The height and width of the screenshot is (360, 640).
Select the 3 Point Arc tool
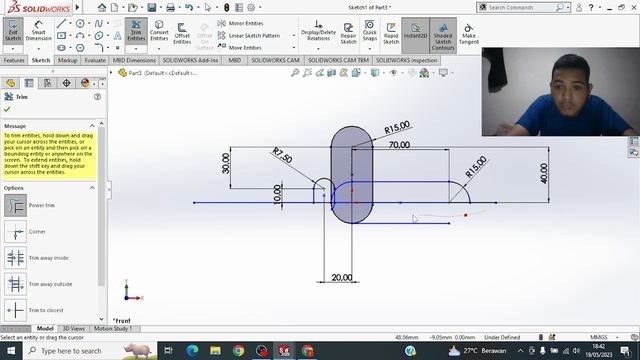point(80,36)
